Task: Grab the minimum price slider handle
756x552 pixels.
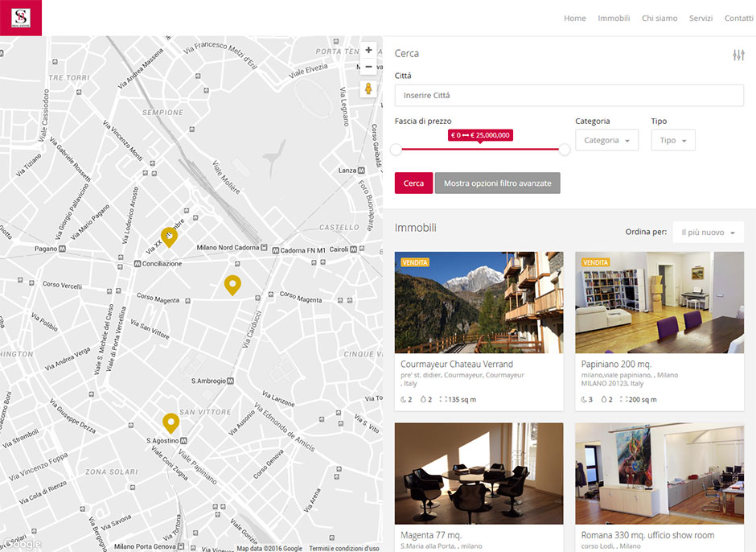Action: 396,150
